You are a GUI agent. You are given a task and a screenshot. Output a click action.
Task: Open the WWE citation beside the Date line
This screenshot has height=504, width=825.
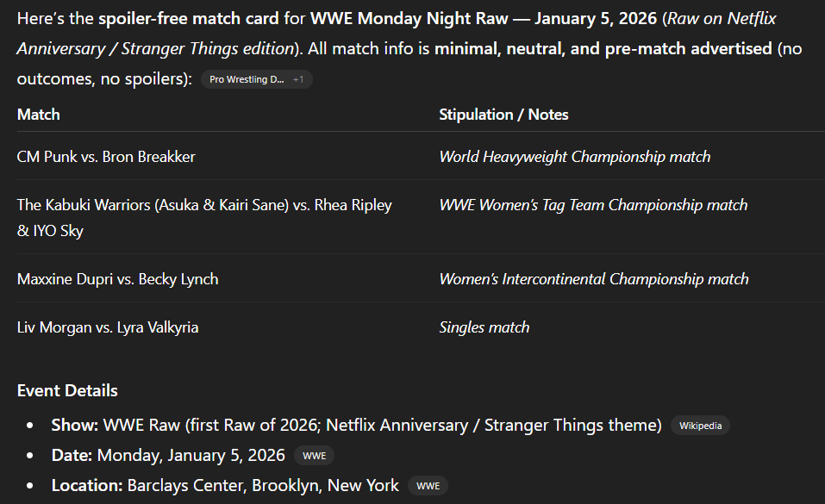(314, 456)
